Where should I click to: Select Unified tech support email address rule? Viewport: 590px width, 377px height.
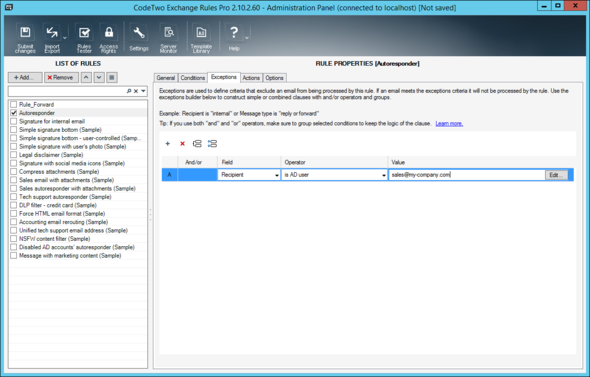[x=73, y=230]
